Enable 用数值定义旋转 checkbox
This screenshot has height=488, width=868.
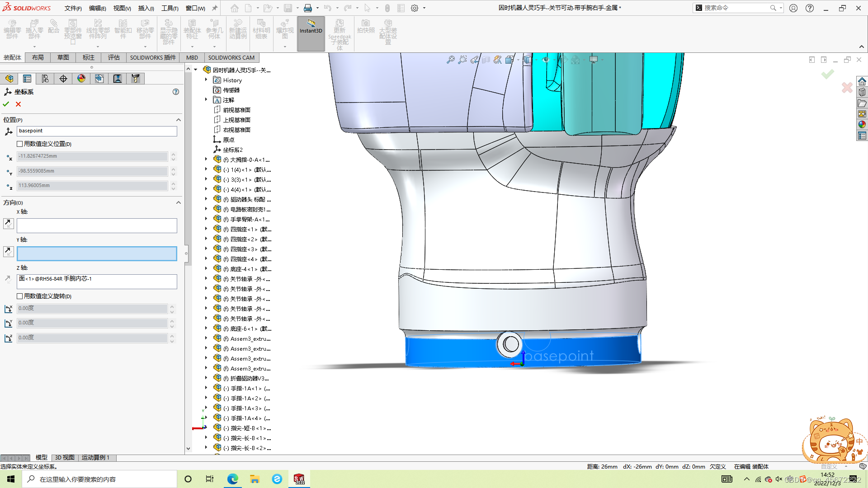tap(19, 296)
